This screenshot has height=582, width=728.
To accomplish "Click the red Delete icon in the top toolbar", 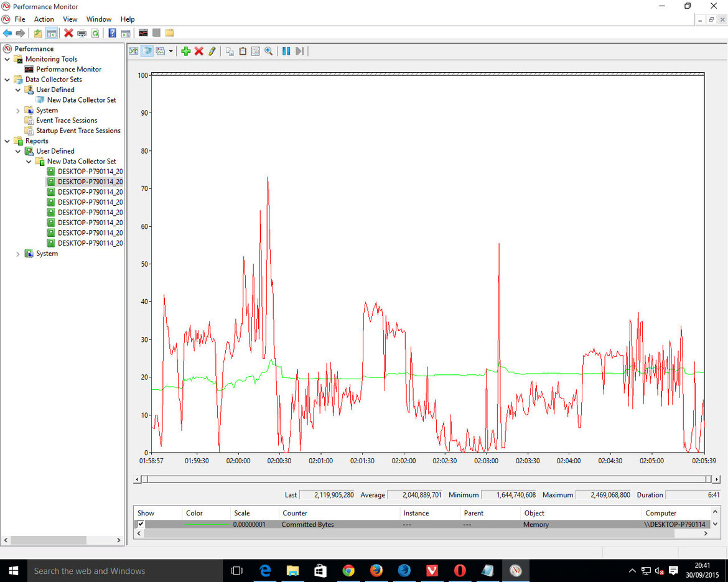I will (68, 33).
